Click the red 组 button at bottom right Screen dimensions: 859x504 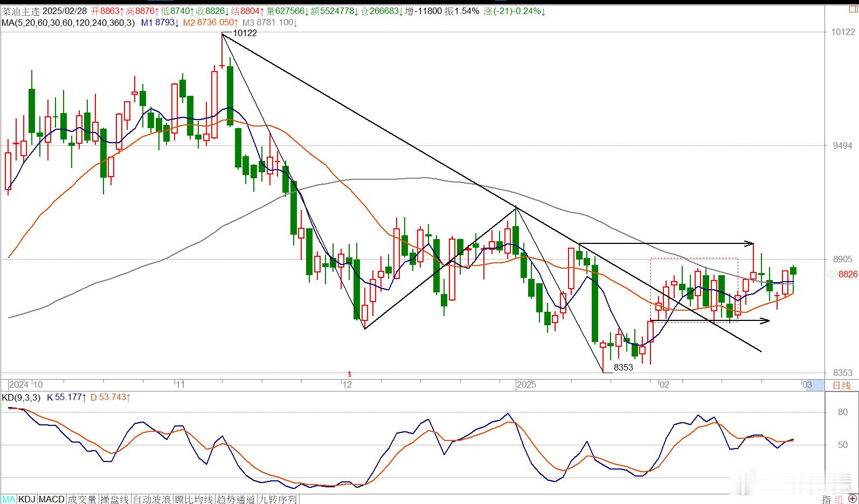839,499
